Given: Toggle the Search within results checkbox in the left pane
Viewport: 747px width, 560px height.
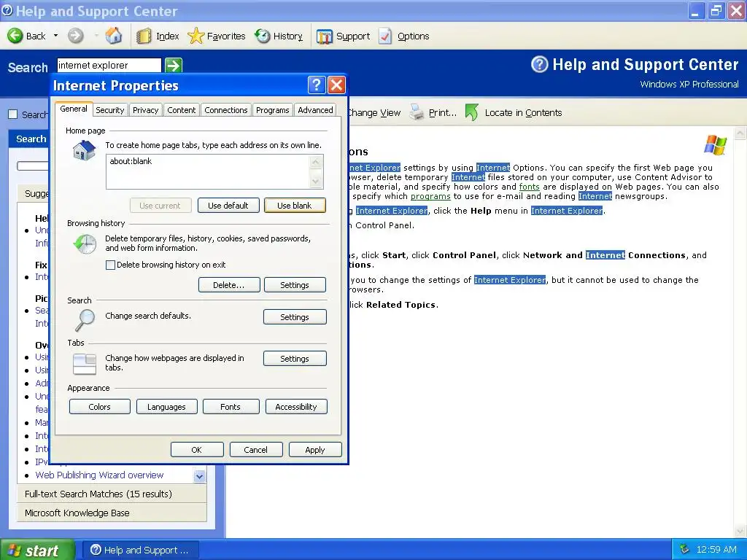Looking at the screenshot, I should [13, 114].
